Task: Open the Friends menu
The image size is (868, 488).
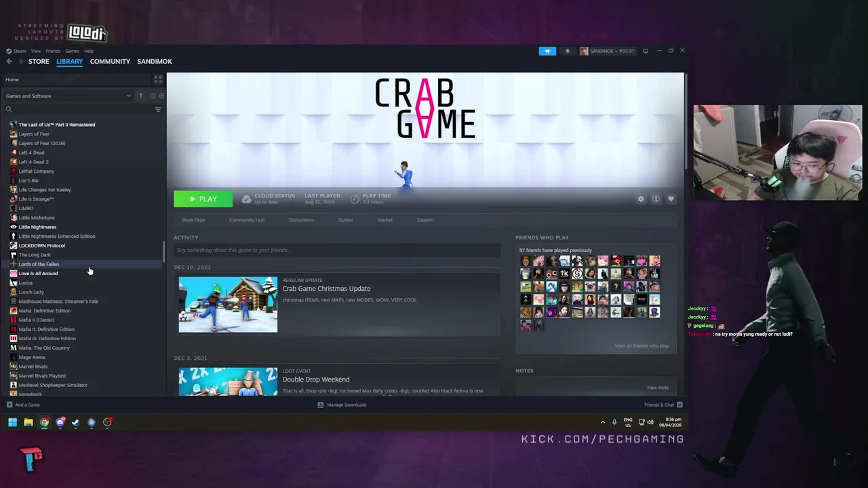Action: (x=53, y=51)
